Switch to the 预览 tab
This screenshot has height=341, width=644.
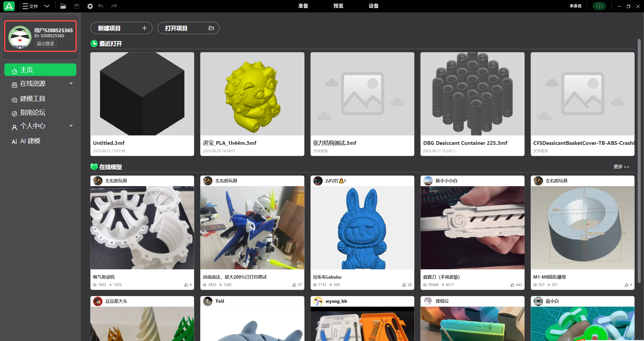coord(338,6)
